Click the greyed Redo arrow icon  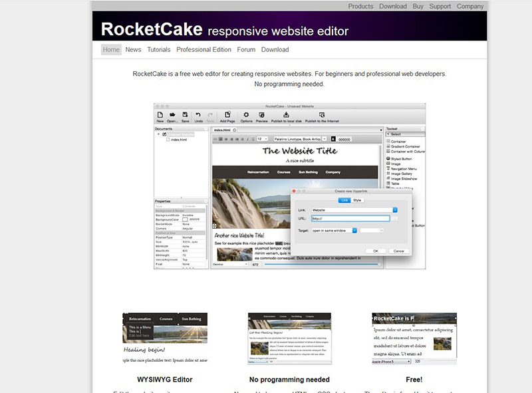coord(210,115)
